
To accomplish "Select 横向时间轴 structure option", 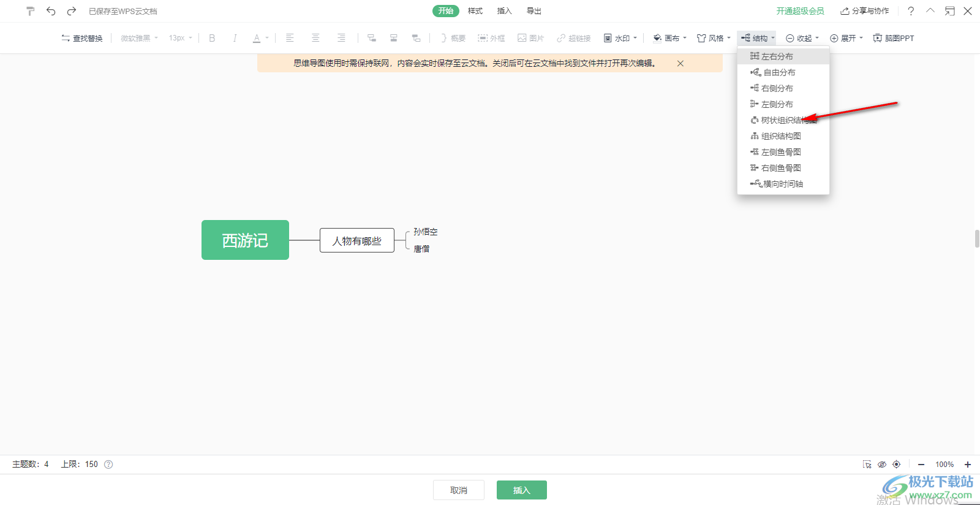I will [x=783, y=184].
